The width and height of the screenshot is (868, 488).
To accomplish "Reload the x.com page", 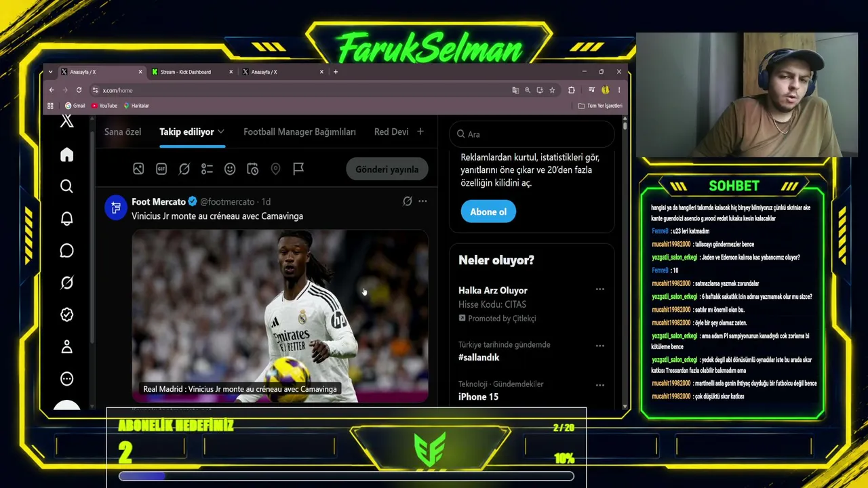I will point(79,90).
